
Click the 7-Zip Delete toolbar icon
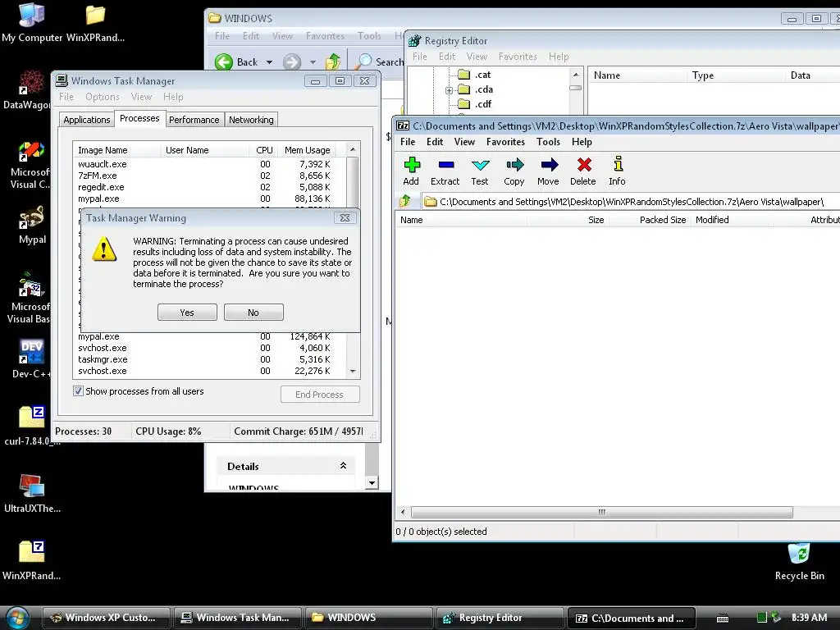click(584, 165)
